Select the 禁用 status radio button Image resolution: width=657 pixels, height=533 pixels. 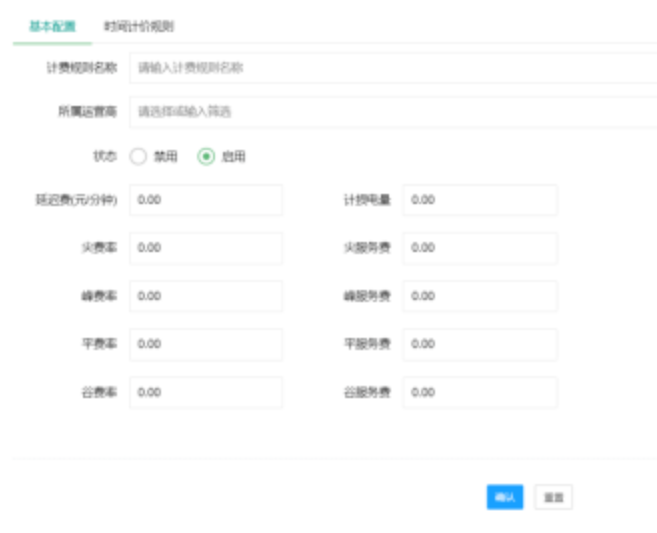point(138,156)
